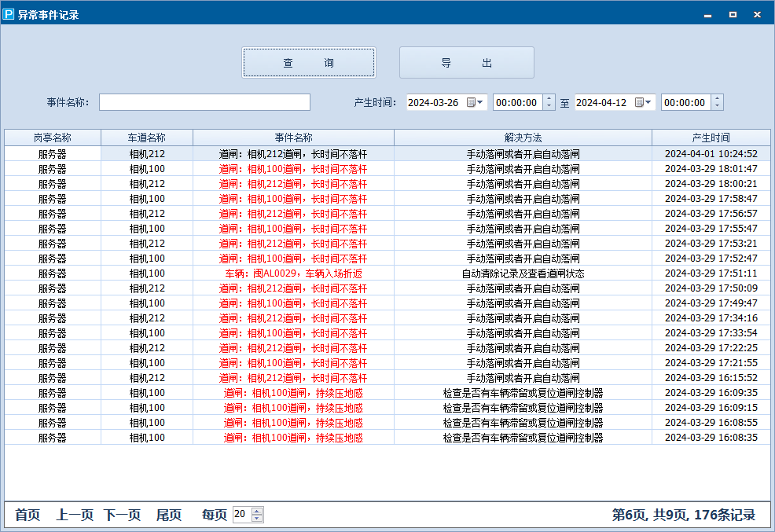Select the 闽AL0029 车辆入场折返 event row
This screenshot has width=775, height=532.
point(293,273)
